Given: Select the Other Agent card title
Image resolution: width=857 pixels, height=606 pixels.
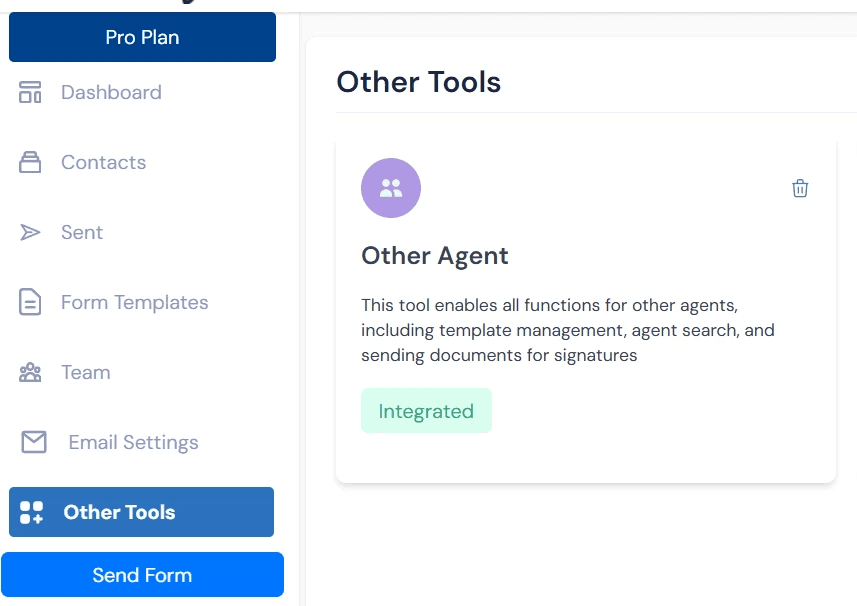Looking at the screenshot, I should [x=435, y=255].
